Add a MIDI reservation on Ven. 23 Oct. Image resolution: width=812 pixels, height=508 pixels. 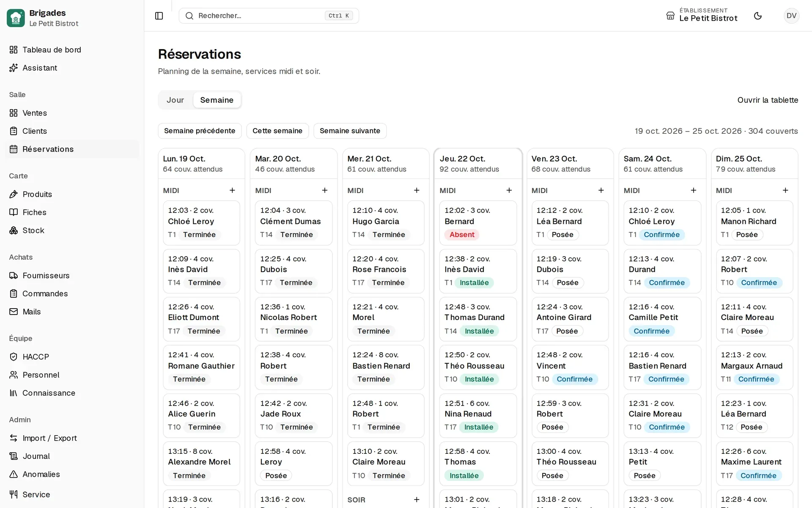601,190
